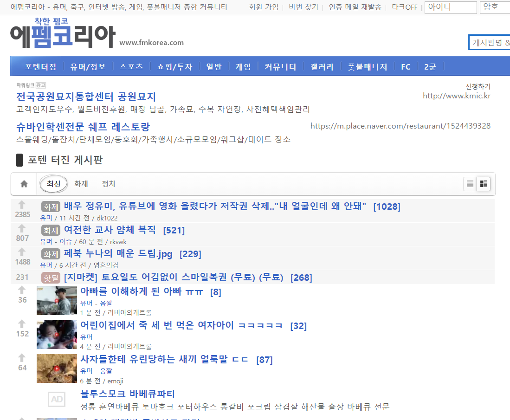Viewport: 510px width, 420px height.
Task: Click upvote arrow next to 아빠를 이해하게 된 아빠
Action: 22,290
